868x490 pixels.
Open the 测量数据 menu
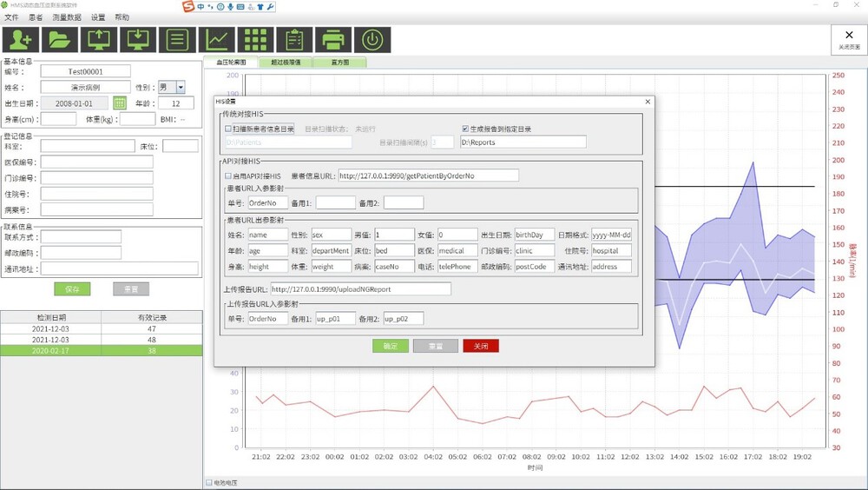67,17
